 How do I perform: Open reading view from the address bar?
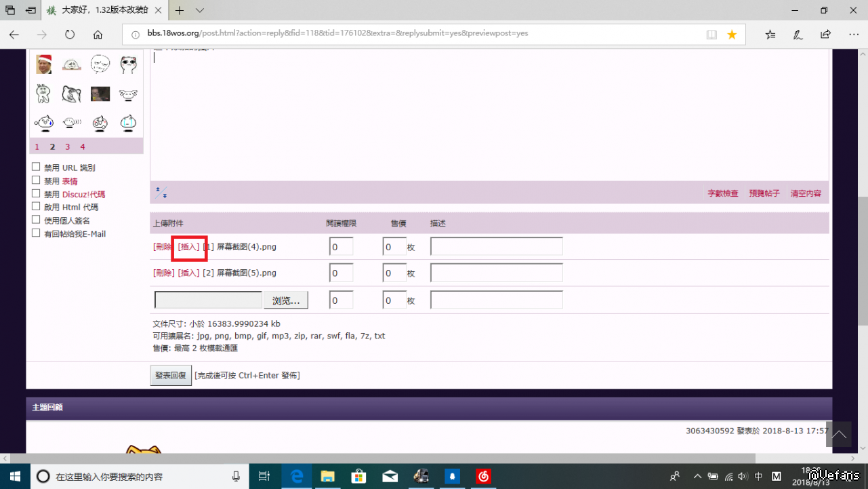click(711, 35)
